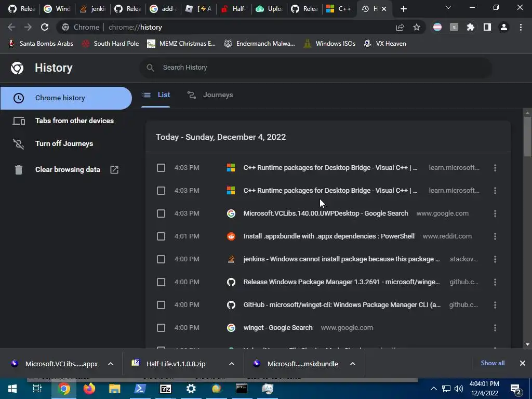Open the Chrome profile avatar
Viewport: 532px width, 399px height.
tap(504, 27)
